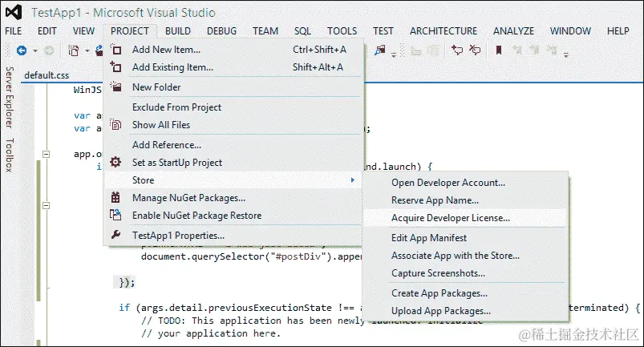Open the TOOLS menu
The height and width of the screenshot is (347, 644).
tap(342, 31)
